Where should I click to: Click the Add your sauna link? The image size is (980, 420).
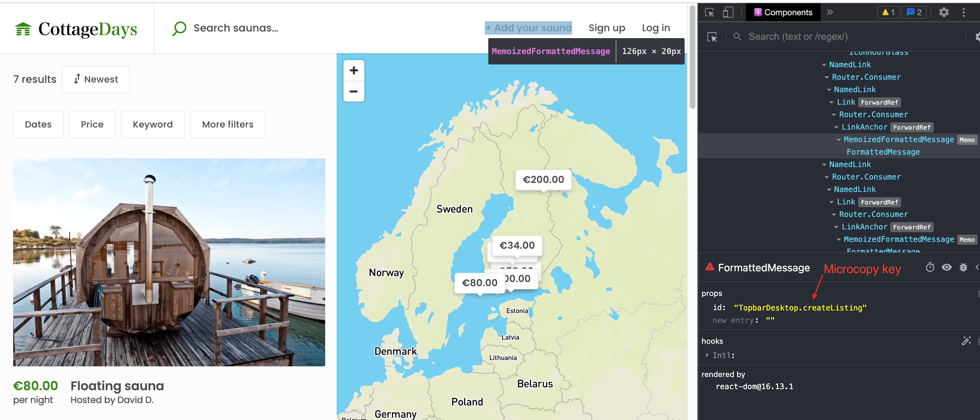[x=528, y=28]
